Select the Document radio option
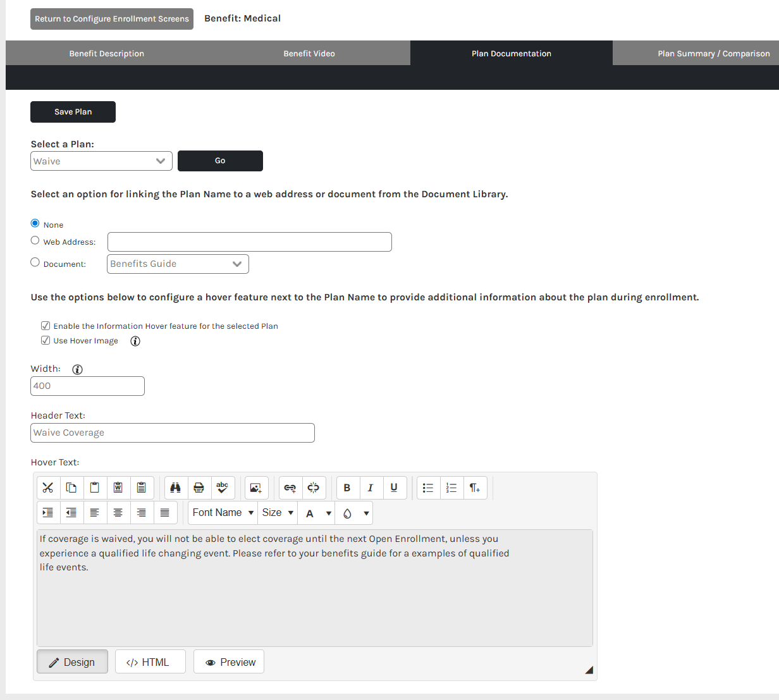Viewport: 779px width, 700px height. (x=35, y=262)
